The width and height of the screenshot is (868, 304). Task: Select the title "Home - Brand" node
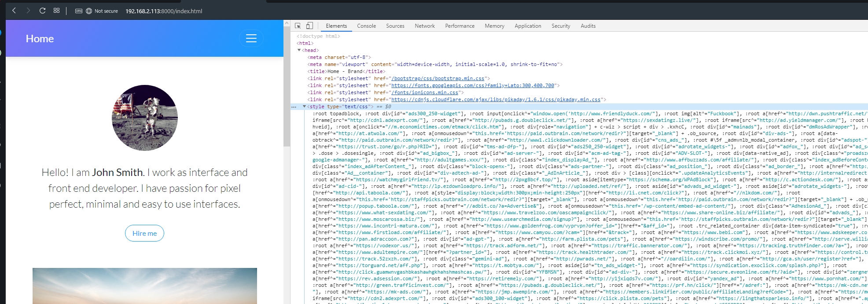click(346, 71)
